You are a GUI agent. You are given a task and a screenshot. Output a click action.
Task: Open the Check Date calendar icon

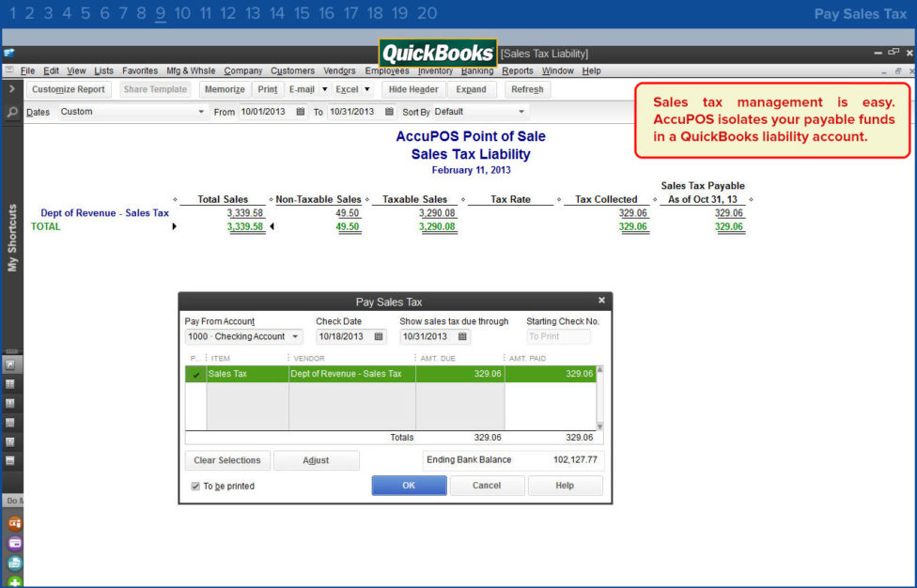(x=379, y=336)
